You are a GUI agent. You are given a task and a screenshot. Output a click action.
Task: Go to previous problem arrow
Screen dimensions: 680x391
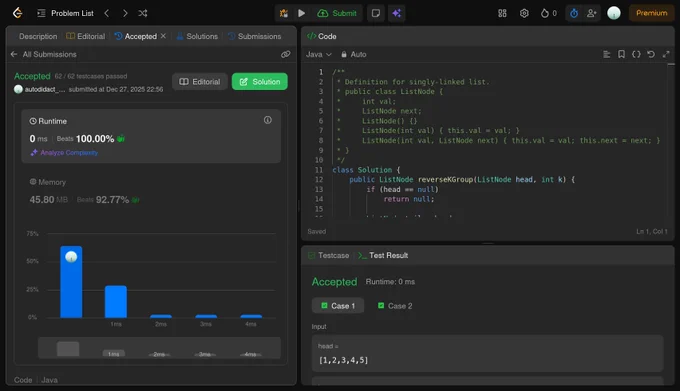[x=107, y=13]
